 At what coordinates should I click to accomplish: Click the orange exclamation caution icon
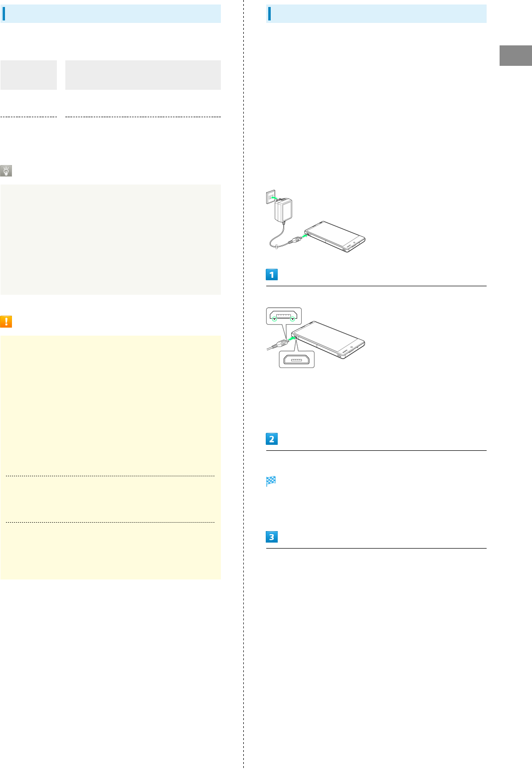(6, 322)
